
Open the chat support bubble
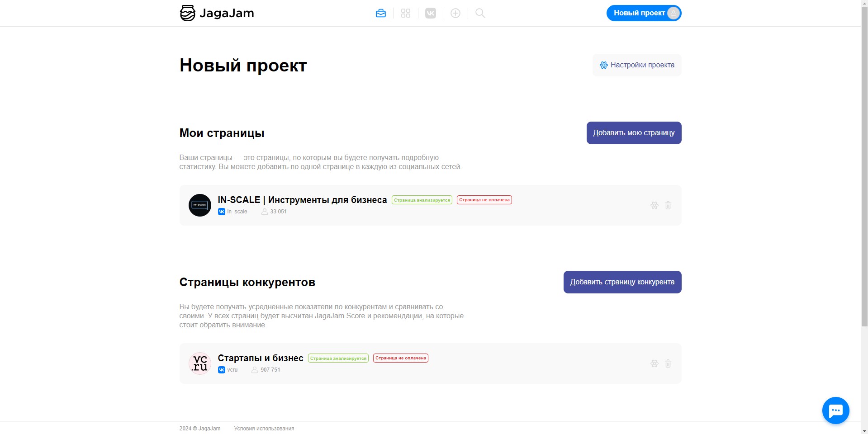click(x=836, y=410)
